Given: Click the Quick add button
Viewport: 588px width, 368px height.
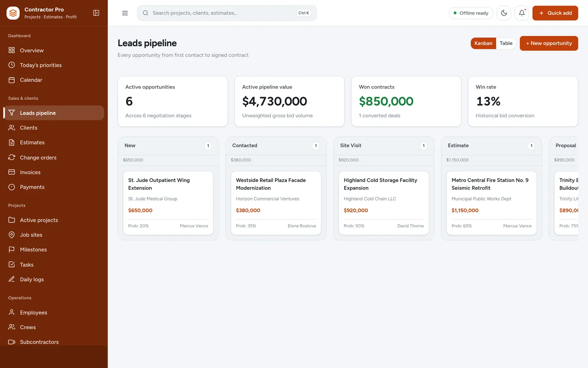Looking at the screenshot, I should 555,13.
